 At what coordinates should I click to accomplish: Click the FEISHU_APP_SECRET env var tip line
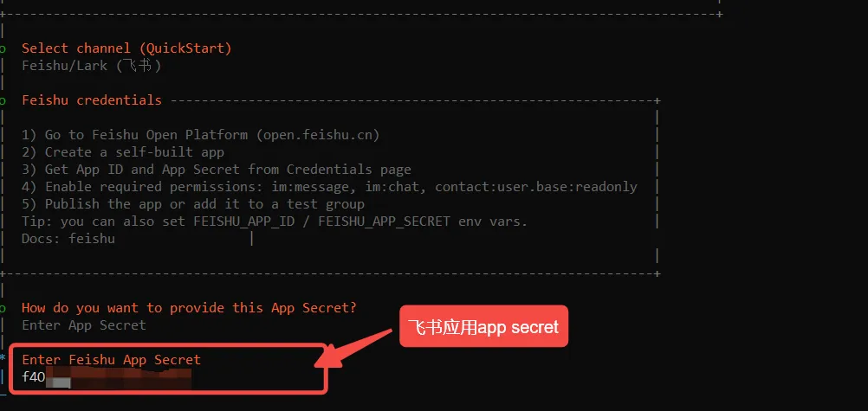(x=275, y=222)
